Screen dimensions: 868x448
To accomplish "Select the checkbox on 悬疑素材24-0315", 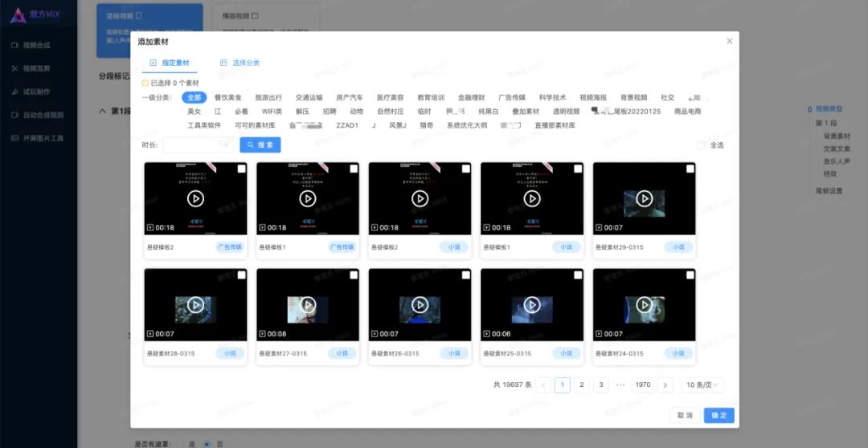I will pyautogui.click(x=690, y=275).
